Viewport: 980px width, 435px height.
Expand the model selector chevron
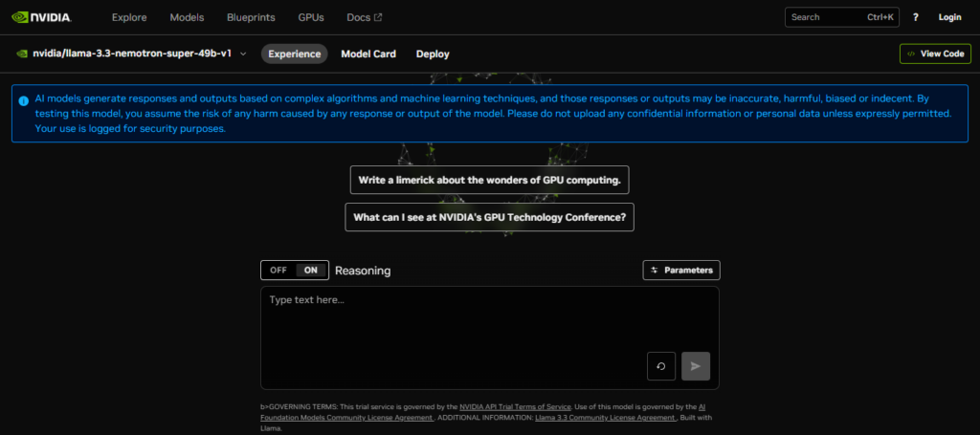(243, 54)
